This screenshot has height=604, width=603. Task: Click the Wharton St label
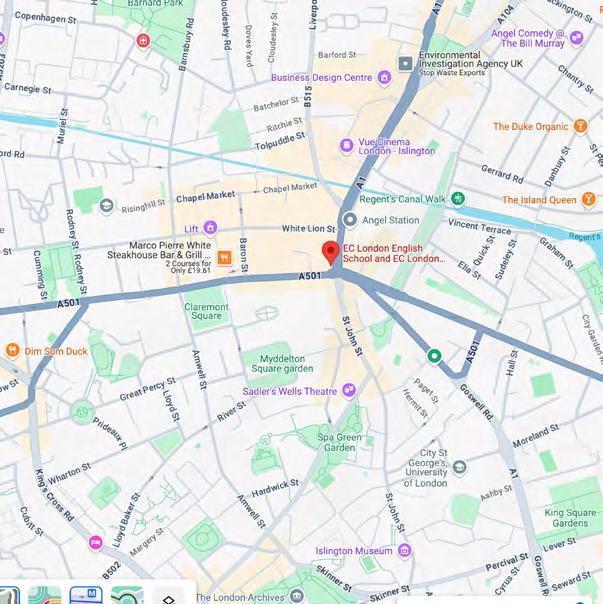coord(69,473)
